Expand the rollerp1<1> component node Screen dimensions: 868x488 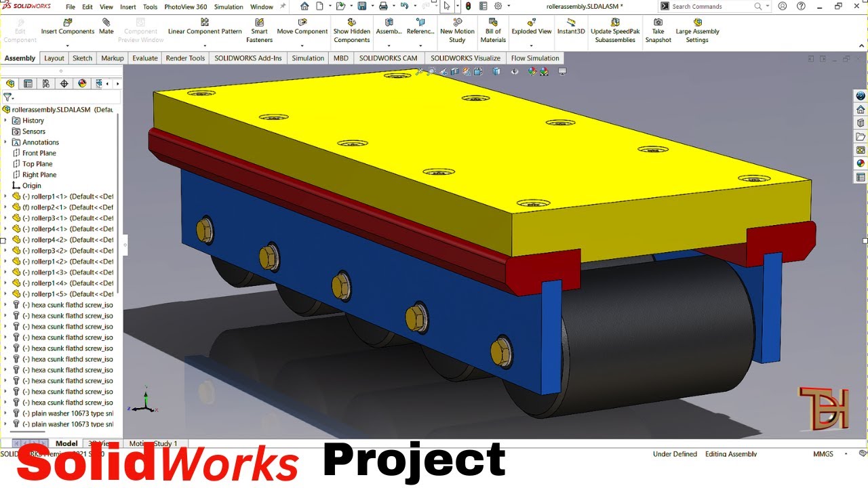pyautogui.click(x=5, y=197)
